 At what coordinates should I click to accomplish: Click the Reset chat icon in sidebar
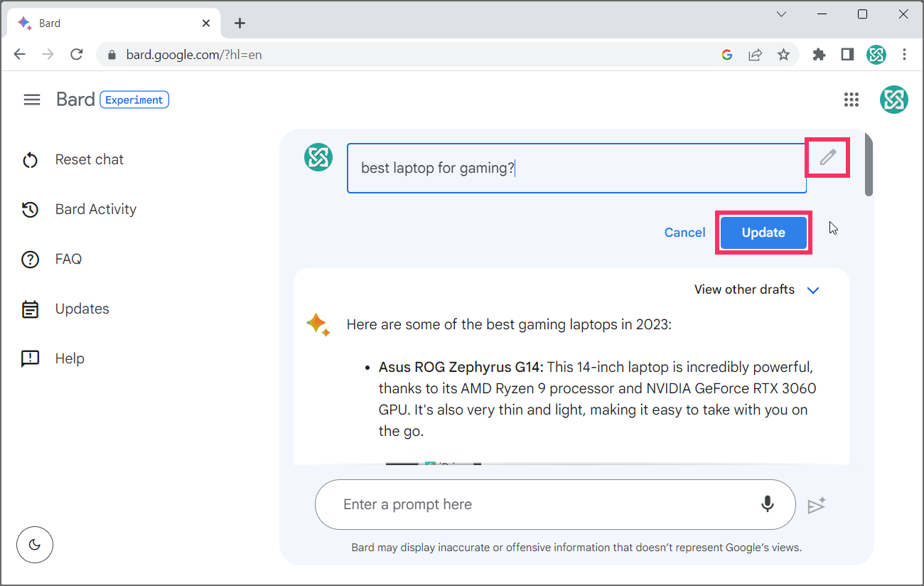click(x=30, y=160)
